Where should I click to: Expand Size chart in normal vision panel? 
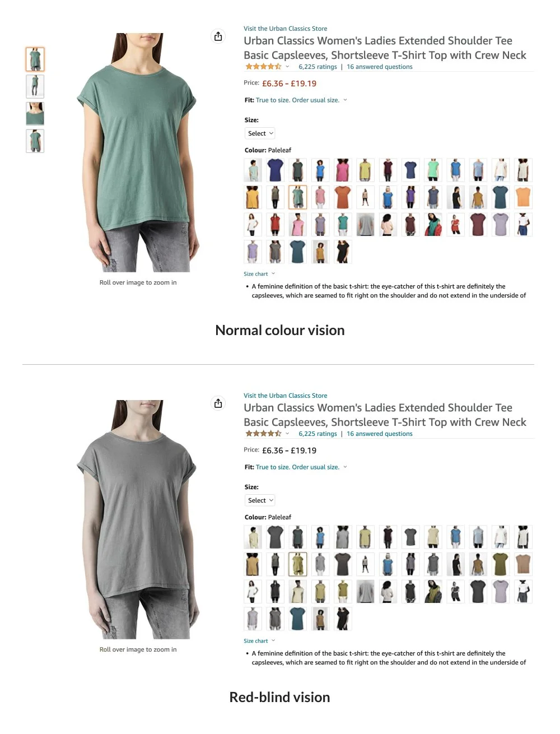(259, 274)
